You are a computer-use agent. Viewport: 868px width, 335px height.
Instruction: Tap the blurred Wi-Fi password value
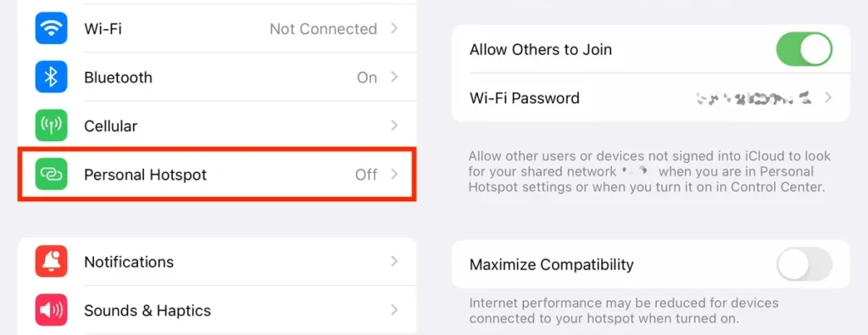pyautogui.click(x=753, y=98)
